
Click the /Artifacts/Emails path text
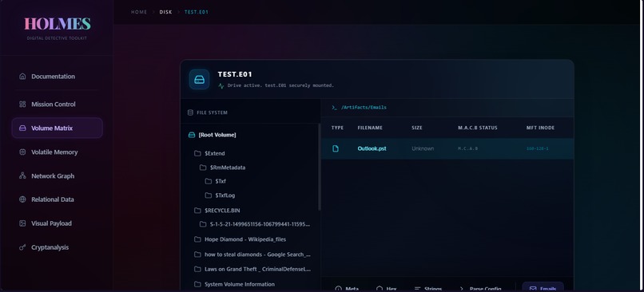(364, 108)
